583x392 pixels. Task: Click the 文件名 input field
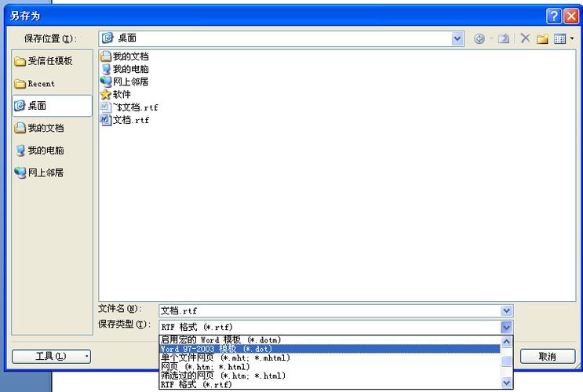coord(330,310)
